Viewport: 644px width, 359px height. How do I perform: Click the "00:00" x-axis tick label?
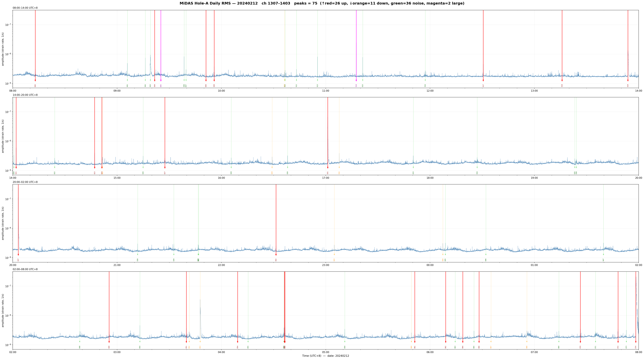(430, 265)
